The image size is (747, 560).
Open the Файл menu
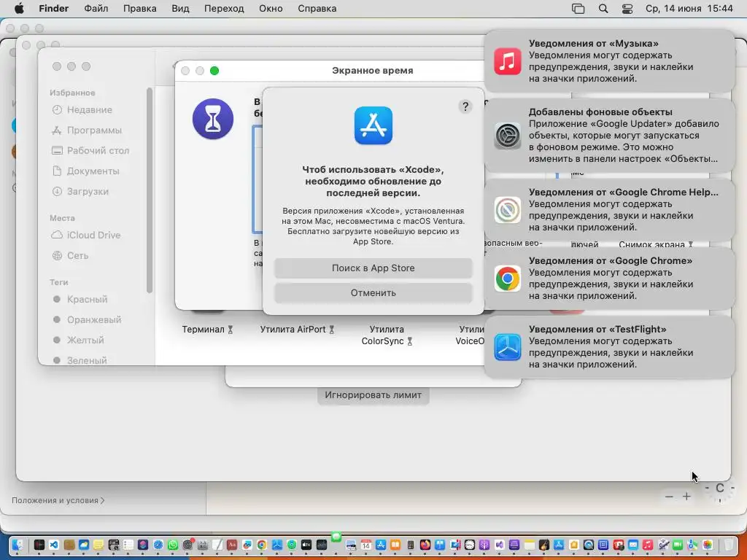click(96, 9)
